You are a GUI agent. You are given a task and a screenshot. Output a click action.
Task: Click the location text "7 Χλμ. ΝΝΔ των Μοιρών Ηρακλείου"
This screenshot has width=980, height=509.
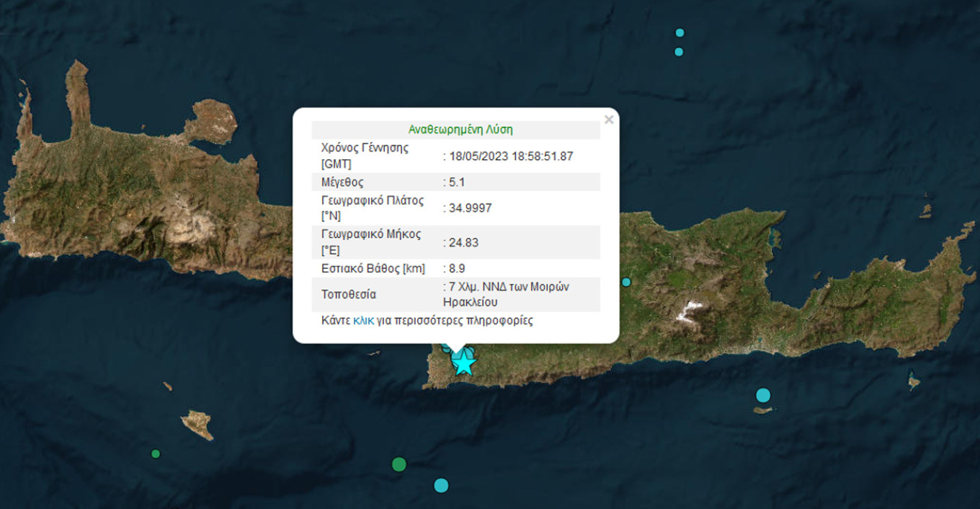508,294
